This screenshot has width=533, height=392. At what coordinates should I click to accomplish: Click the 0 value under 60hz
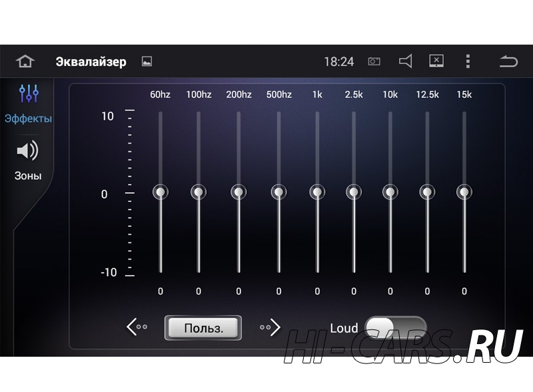point(161,291)
